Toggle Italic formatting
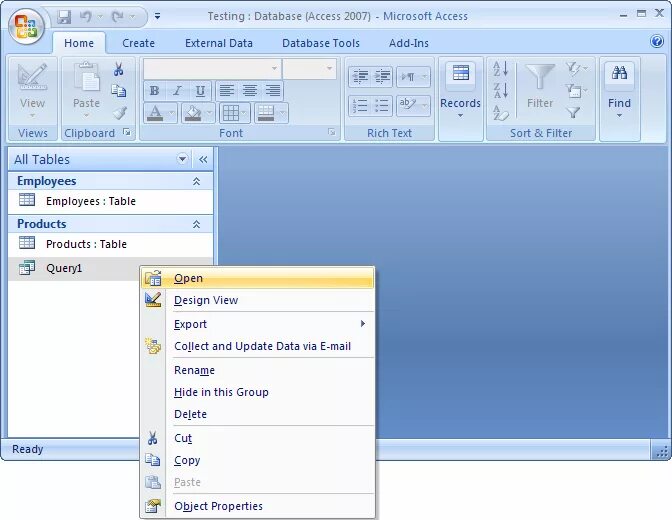Image resolution: width=672 pixels, height=520 pixels. coord(177,91)
